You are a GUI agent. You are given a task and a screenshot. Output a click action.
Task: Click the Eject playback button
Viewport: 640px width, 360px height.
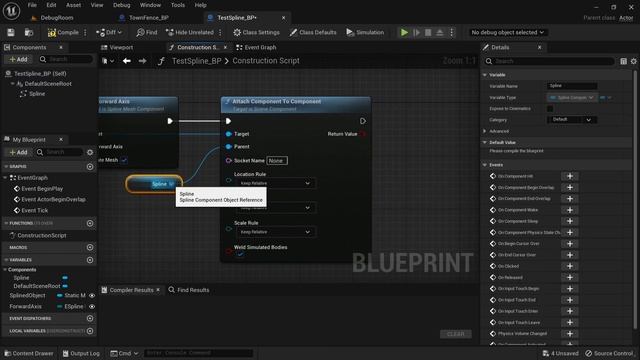click(440, 32)
